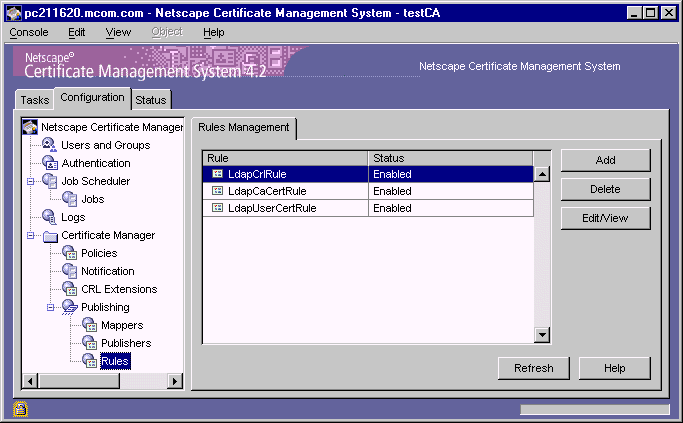
Task: Click the Help button at bottom right
Action: point(615,368)
